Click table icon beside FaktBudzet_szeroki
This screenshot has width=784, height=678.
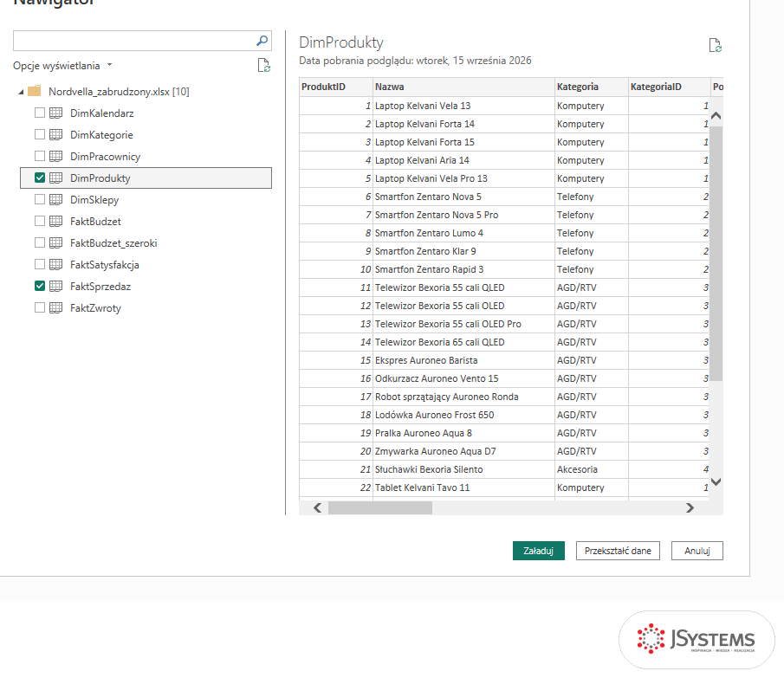(56, 242)
